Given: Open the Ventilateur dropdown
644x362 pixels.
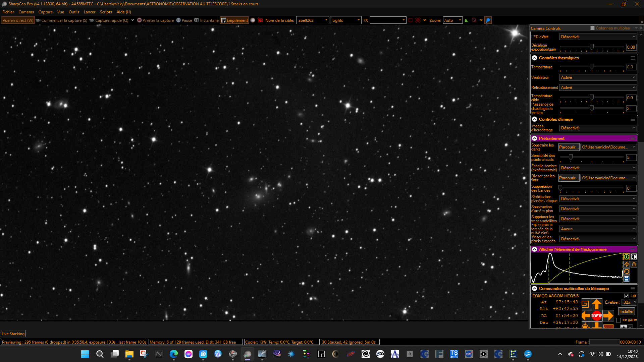Looking at the screenshot, I should (x=598, y=77).
